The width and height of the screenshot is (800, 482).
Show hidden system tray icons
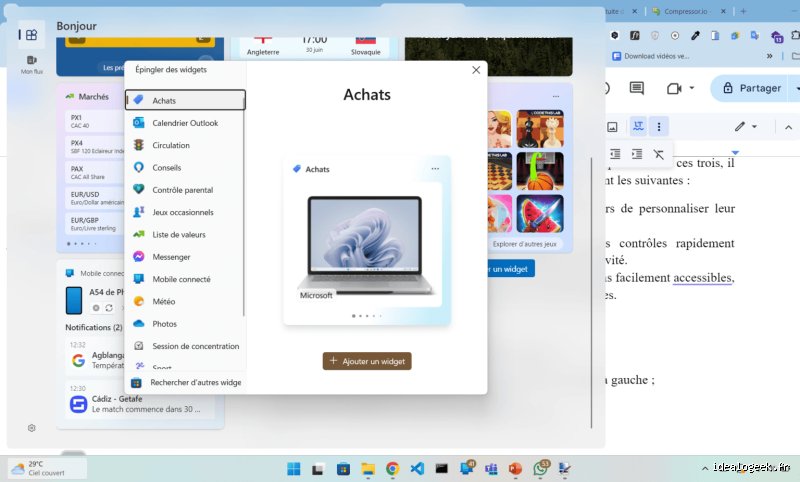click(705, 468)
